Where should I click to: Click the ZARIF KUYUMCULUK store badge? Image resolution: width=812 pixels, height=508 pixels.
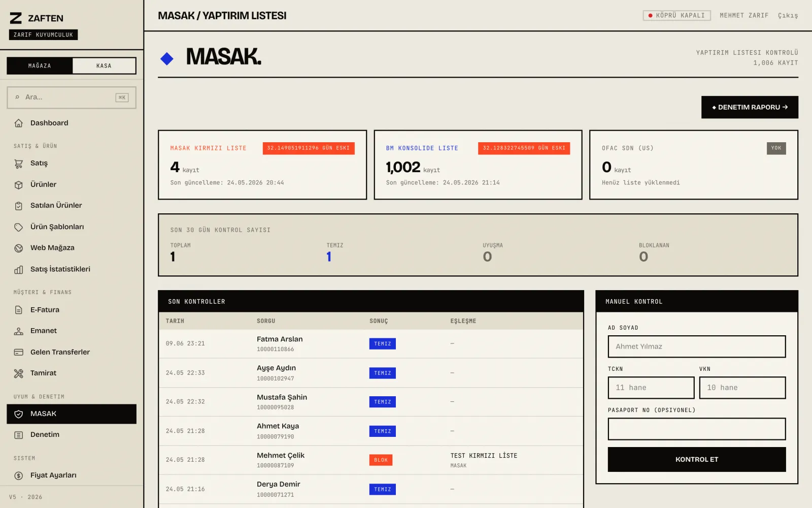click(43, 35)
